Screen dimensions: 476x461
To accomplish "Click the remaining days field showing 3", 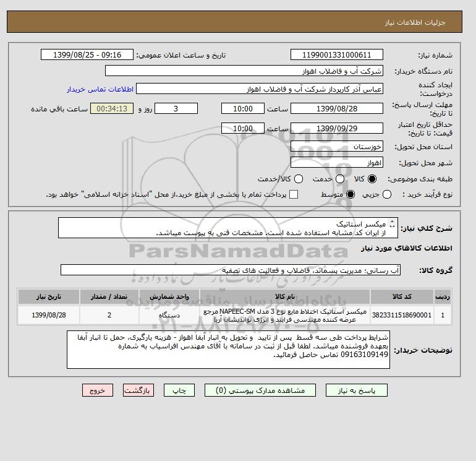I will pyautogui.click(x=176, y=108).
